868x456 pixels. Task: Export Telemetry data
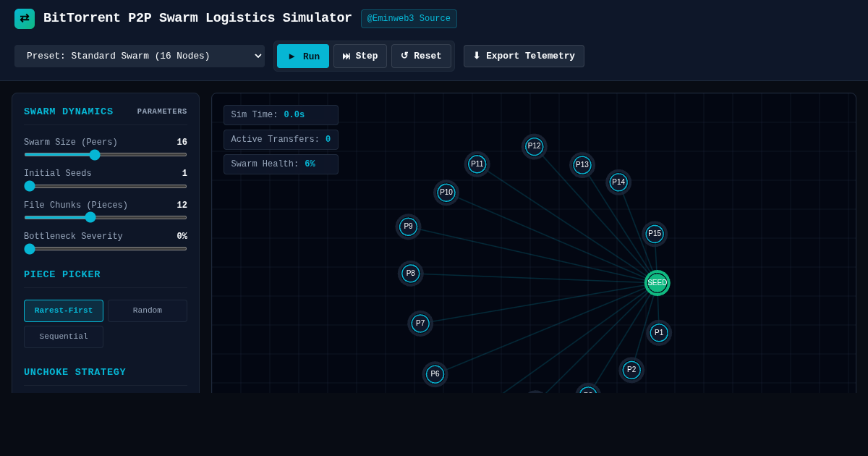coord(524,56)
